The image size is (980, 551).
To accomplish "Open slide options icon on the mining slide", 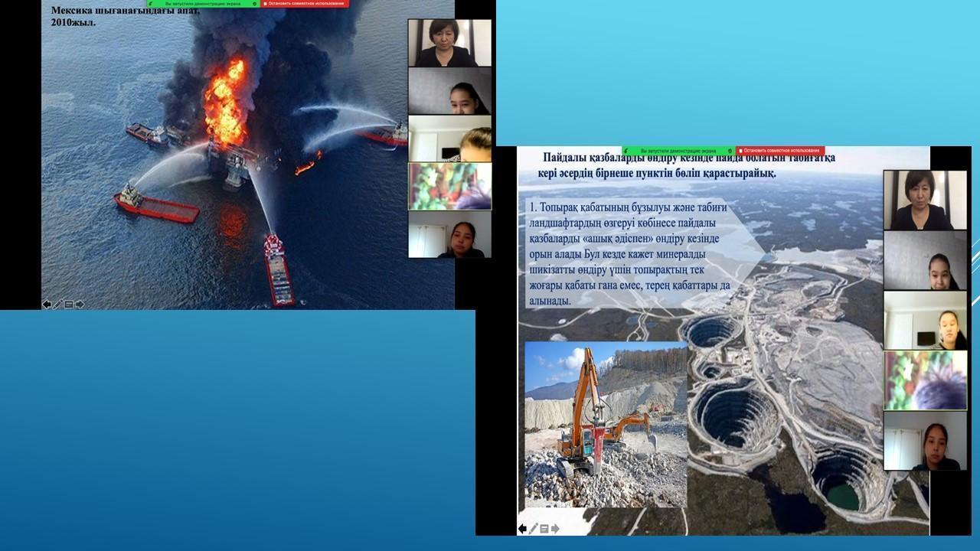I will coord(544,529).
